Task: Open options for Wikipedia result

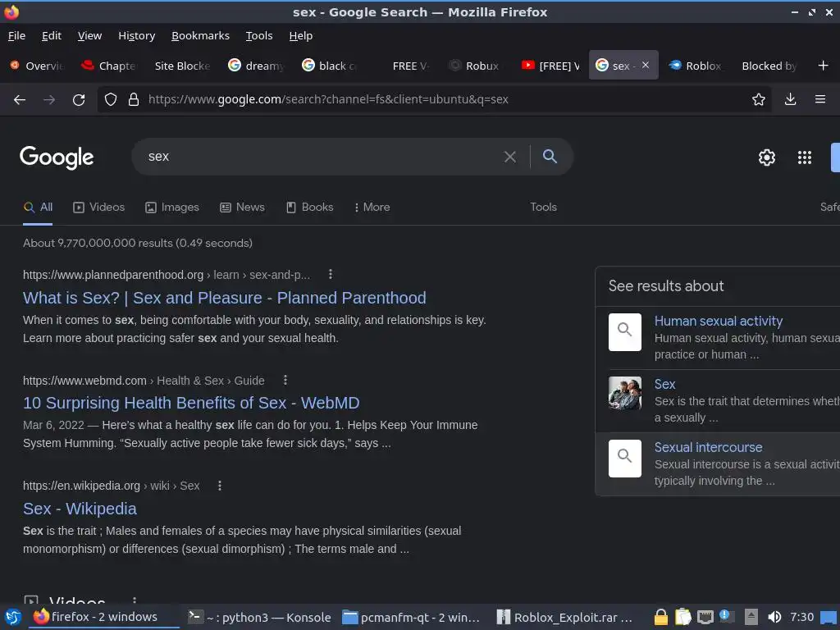Action: pos(220,486)
